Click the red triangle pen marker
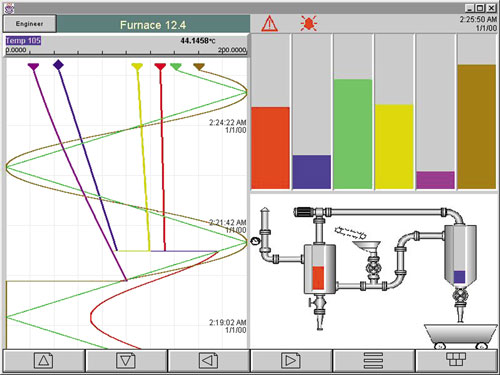This screenshot has height=375, width=500. (x=160, y=66)
